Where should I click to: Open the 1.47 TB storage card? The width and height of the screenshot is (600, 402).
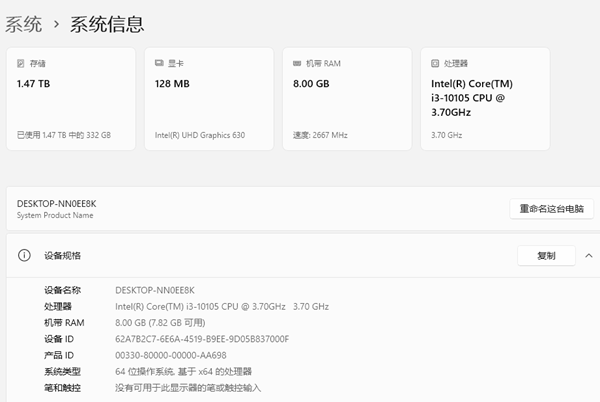[x=70, y=99]
